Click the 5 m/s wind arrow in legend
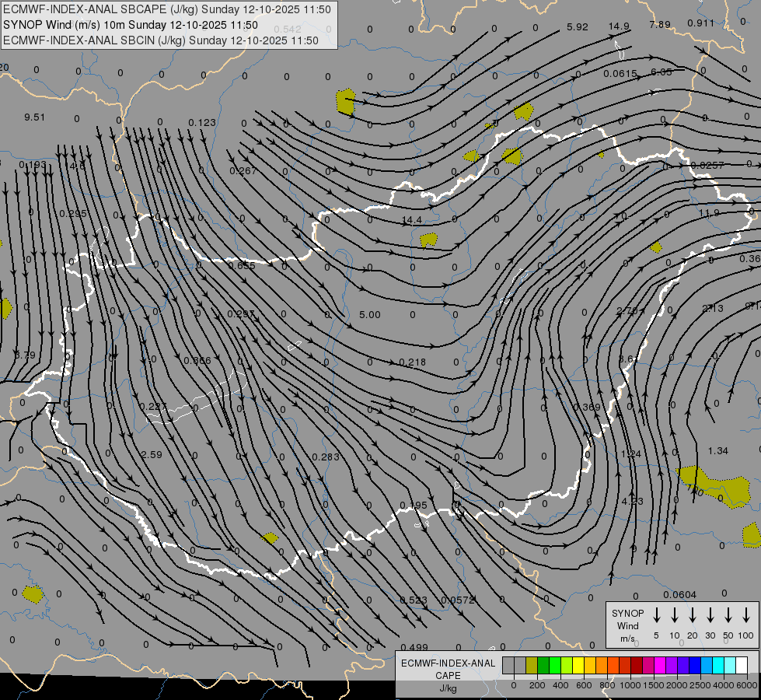Screen dimensions: 761x700 pyautogui.click(x=656, y=615)
